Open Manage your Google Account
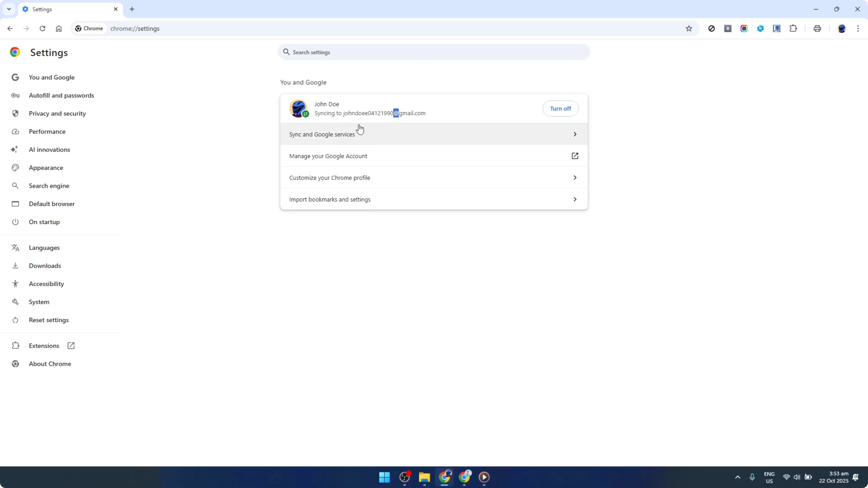Image resolution: width=868 pixels, height=488 pixels. click(433, 156)
